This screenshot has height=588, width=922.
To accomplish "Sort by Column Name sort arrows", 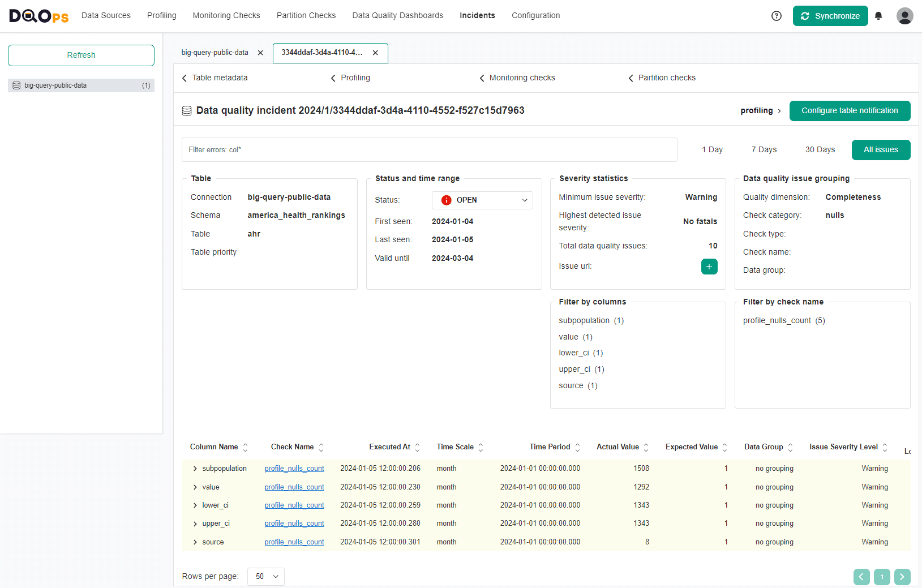I will point(246,447).
